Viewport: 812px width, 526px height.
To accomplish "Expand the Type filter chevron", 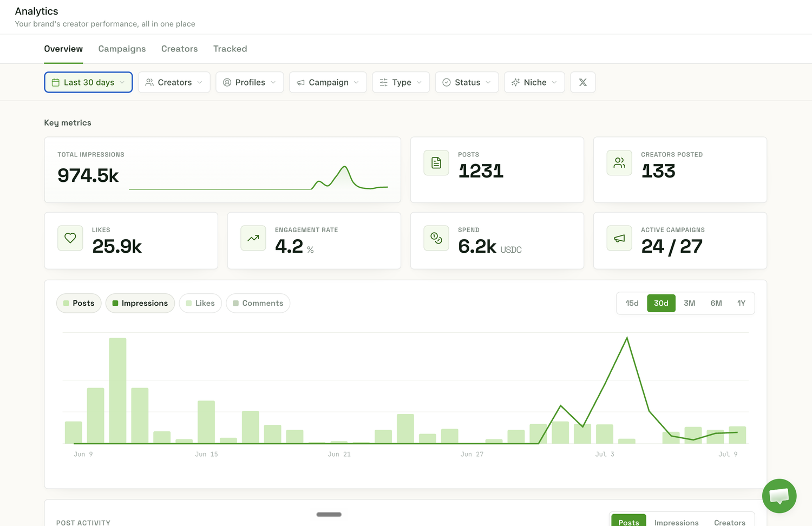I will 419,82.
